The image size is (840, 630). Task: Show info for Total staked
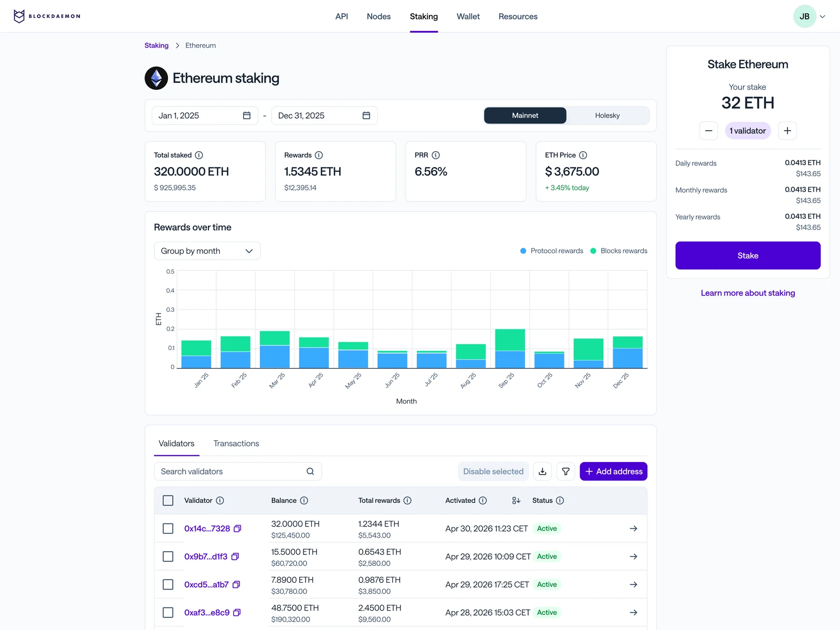(x=199, y=155)
